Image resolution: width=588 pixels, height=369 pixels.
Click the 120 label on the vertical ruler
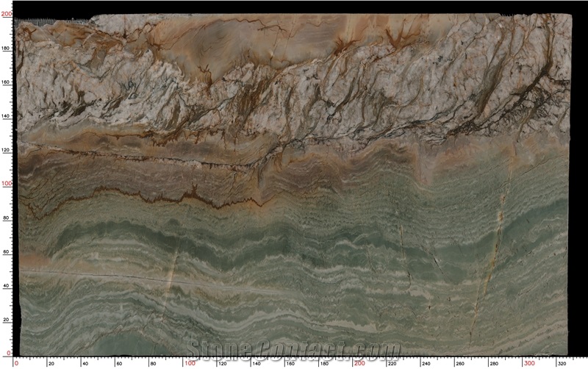pyautogui.click(x=6, y=150)
